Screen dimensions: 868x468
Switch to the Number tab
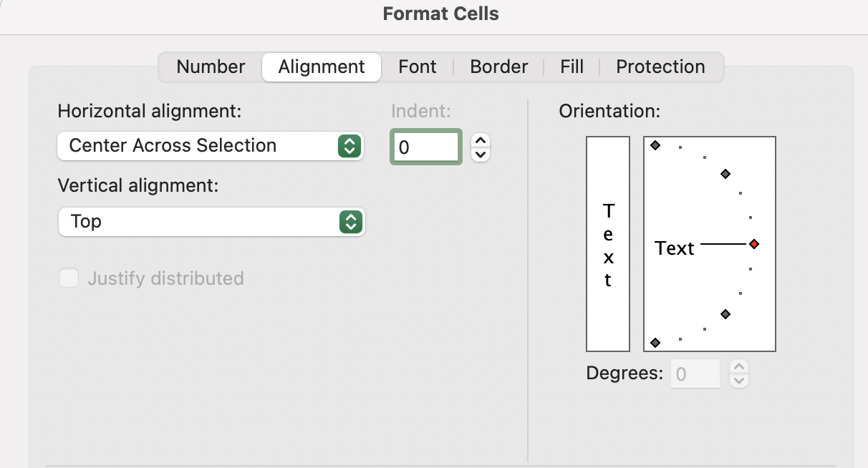[211, 67]
